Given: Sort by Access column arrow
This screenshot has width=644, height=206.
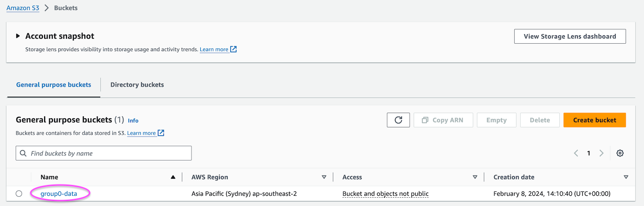Looking at the screenshot, I should tap(475, 177).
